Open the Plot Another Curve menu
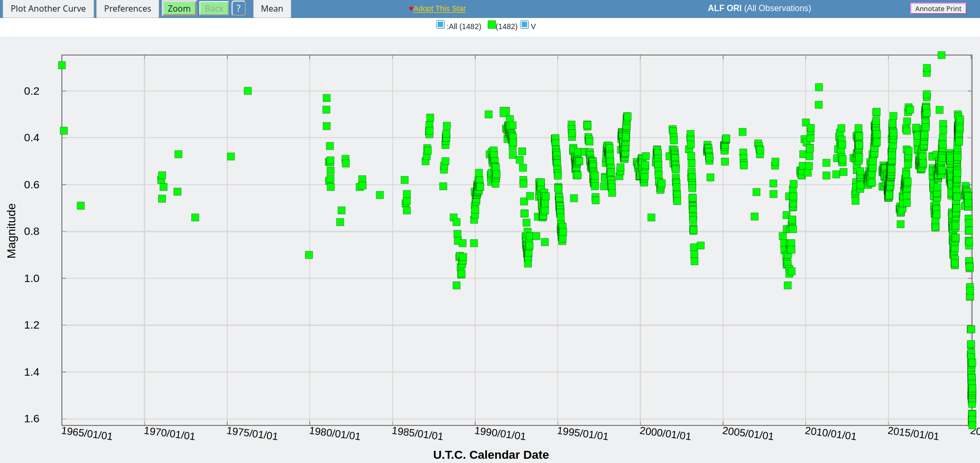980x463 pixels. 48,8
